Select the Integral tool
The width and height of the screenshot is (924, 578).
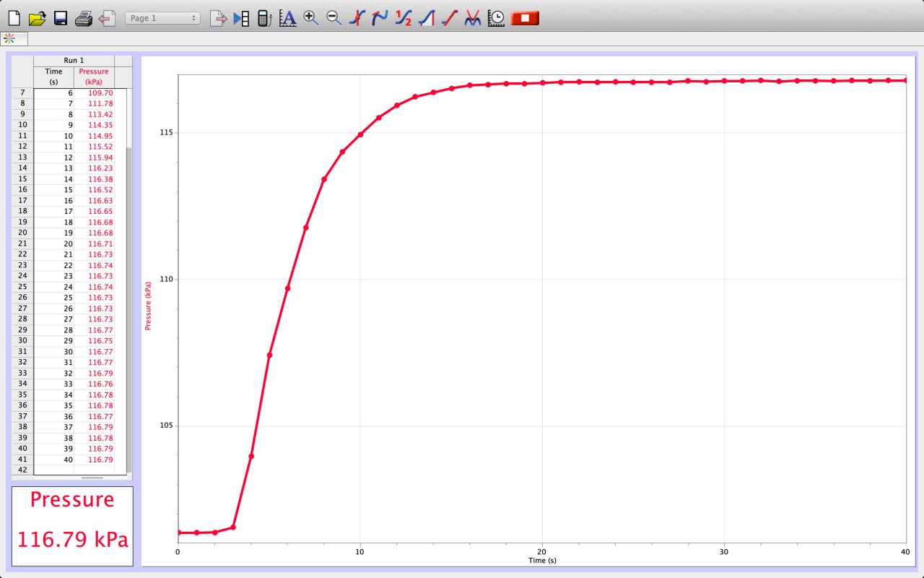(x=427, y=18)
